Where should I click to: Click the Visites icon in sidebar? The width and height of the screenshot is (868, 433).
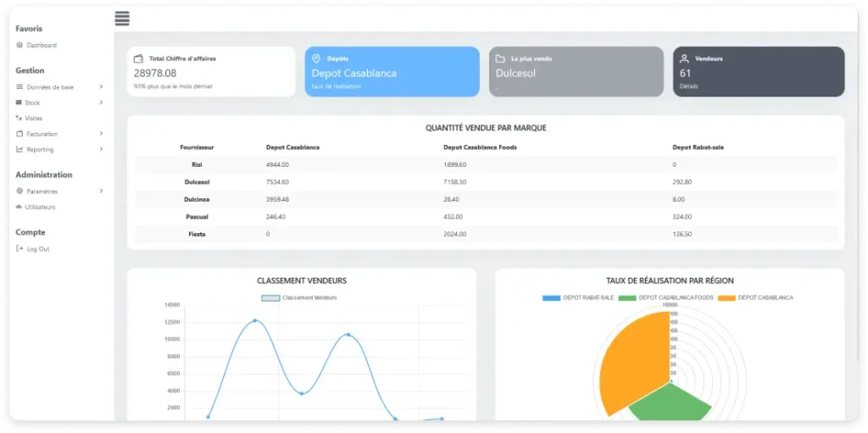click(19, 118)
